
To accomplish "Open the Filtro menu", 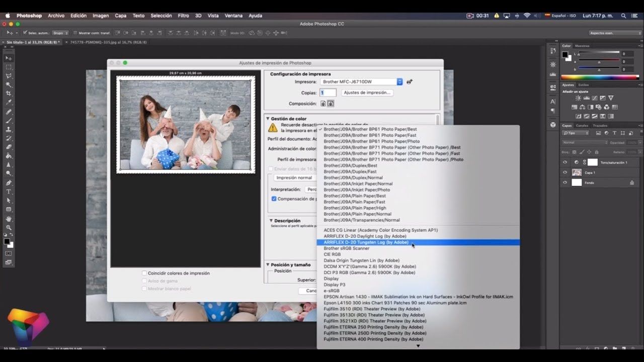I will (183, 16).
